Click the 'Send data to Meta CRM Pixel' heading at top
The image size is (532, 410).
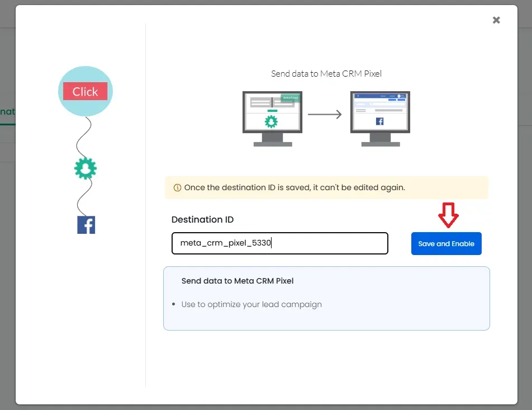(326, 74)
